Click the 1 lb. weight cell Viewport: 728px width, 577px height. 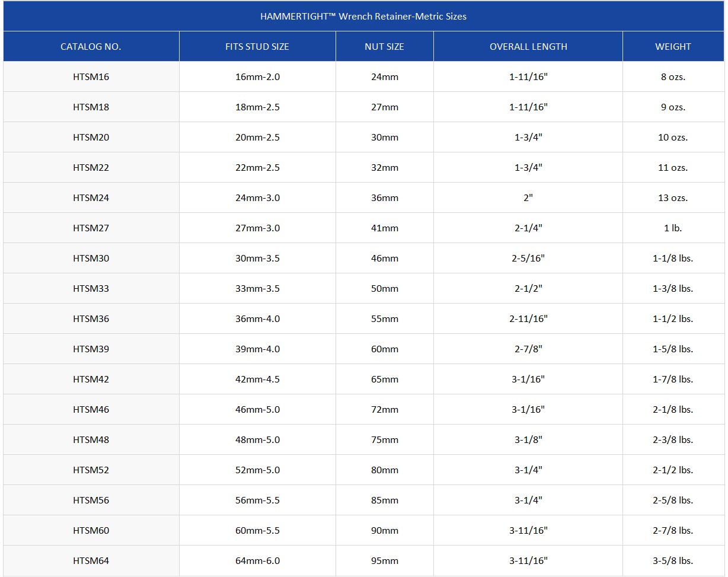(x=673, y=228)
